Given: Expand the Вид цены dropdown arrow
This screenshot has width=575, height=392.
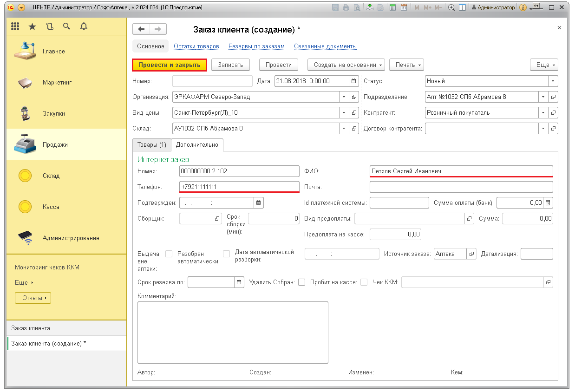Looking at the screenshot, I should pyautogui.click(x=344, y=112).
